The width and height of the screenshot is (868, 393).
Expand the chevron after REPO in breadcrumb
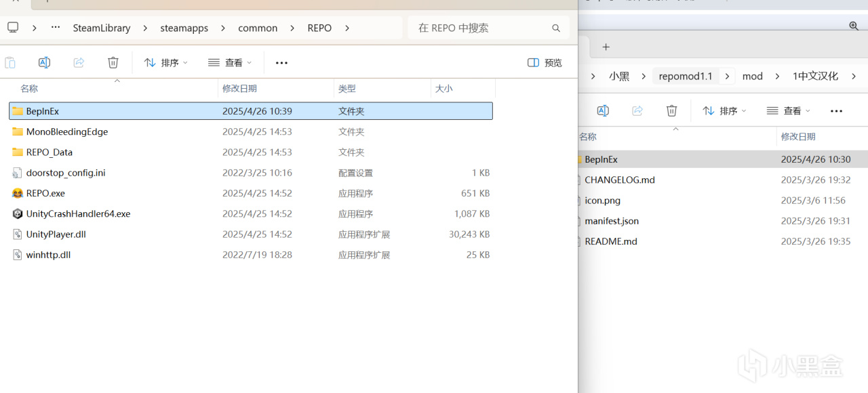pyautogui.click(x=347, y=28)
